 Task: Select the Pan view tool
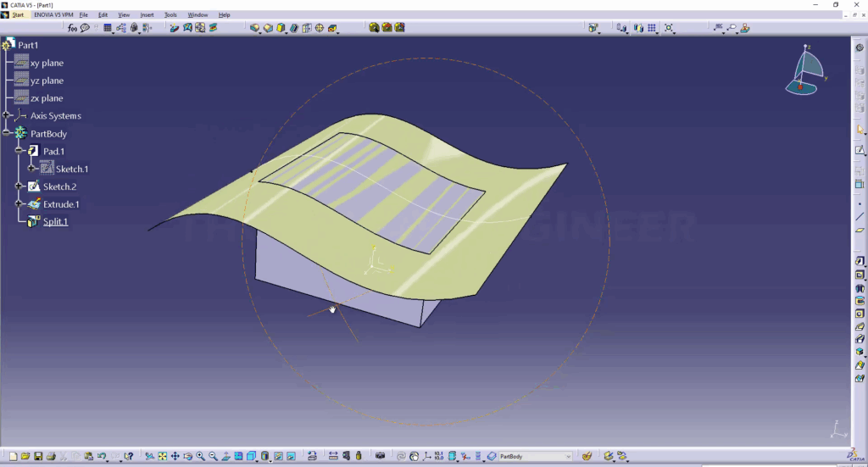pos(175,457)
